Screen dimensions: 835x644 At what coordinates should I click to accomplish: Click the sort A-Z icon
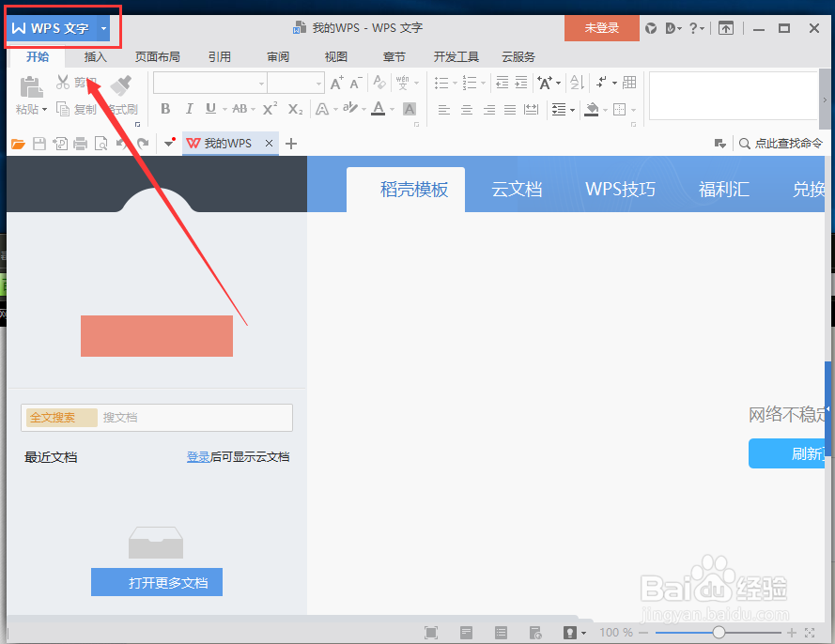click(x=578, y=83)
